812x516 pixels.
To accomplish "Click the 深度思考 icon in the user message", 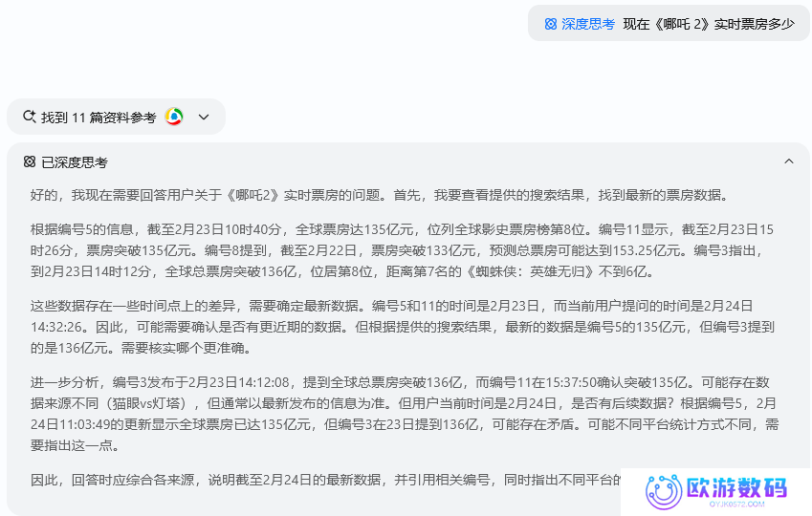I will (x=551, y=24).
